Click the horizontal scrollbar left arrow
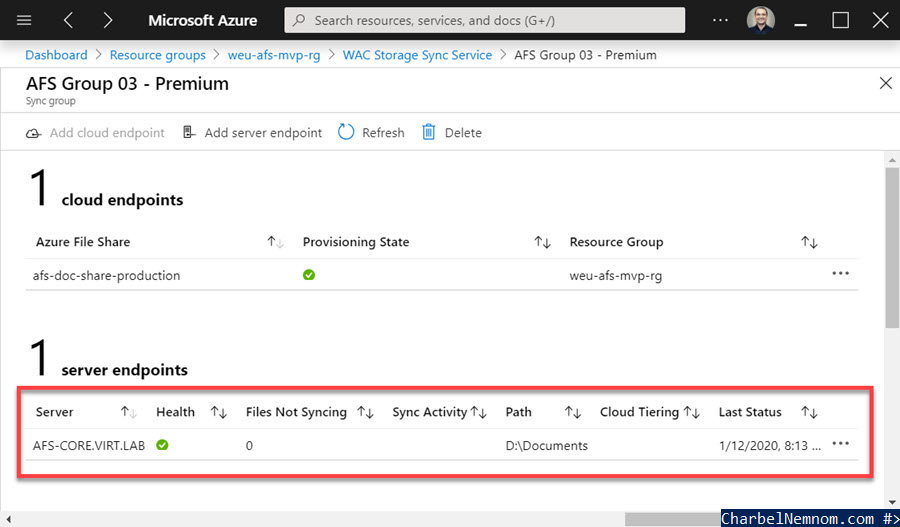 [8, 519]
